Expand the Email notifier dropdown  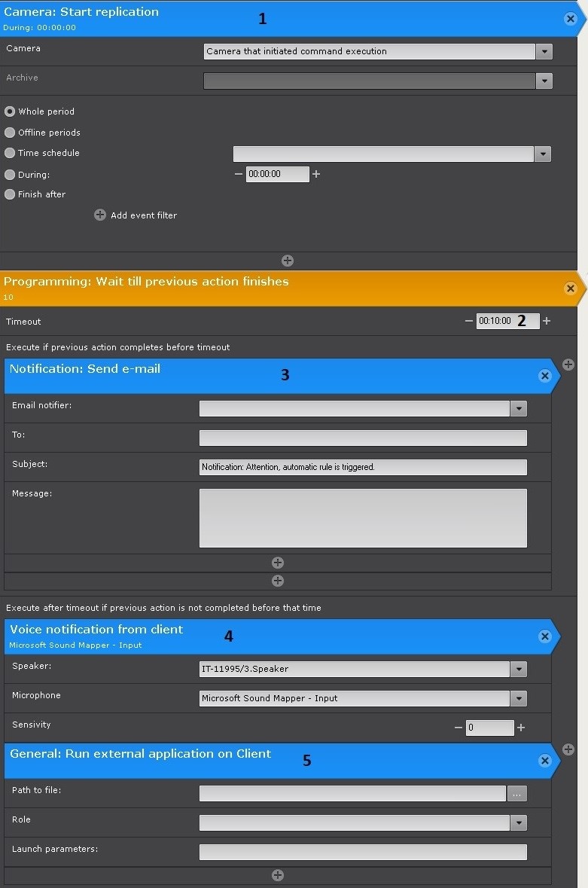(x=518, y=408)
